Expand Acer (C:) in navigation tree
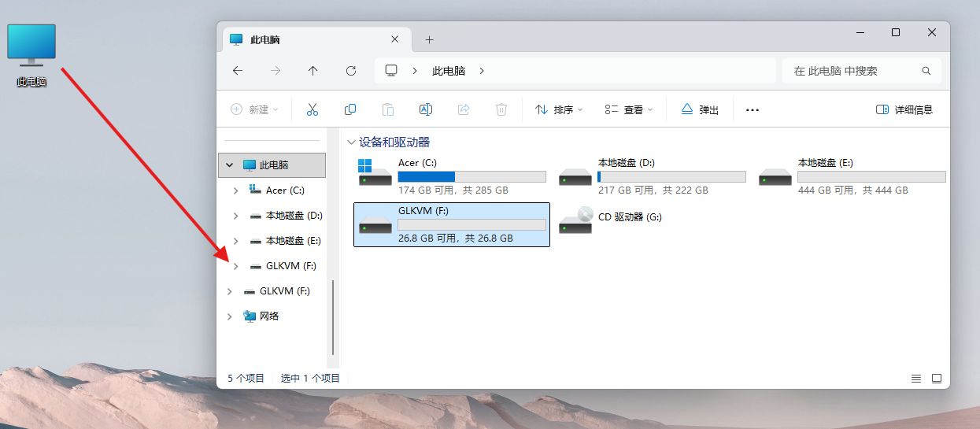The width and height of the screenshot is (980, 429). 235,190
